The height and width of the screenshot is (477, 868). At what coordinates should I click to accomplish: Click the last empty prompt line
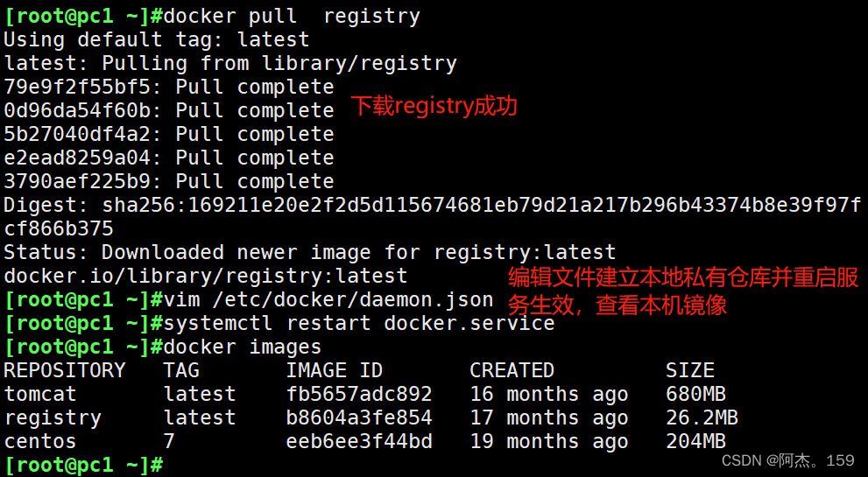[83, 464]
